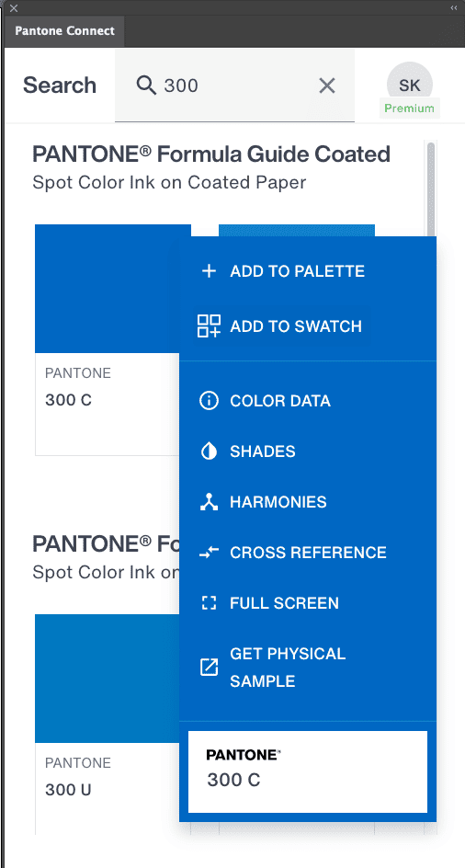This screenshot has height=868, width=465.
Task: Open the SK user profile avatar
Action: coord(410,85)
